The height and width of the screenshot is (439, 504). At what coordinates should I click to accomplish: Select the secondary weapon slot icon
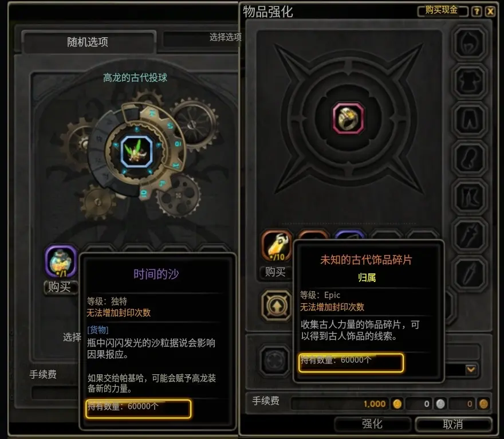pyautogui.click(x=470, y=274)
